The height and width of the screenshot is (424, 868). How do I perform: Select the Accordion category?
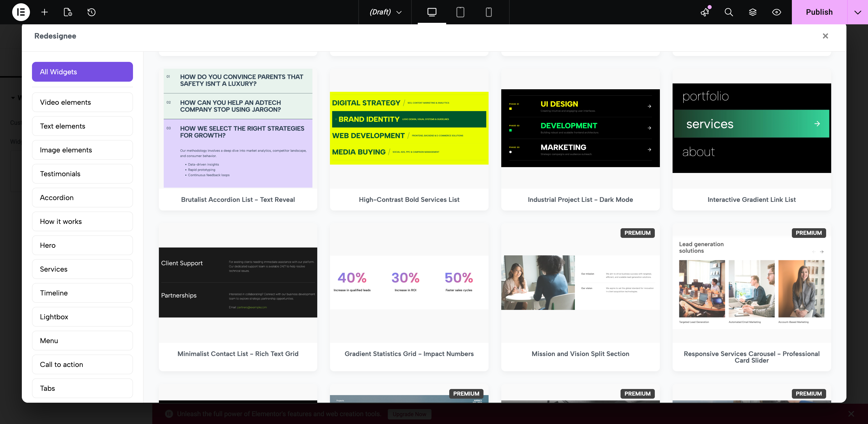(82, 198)
